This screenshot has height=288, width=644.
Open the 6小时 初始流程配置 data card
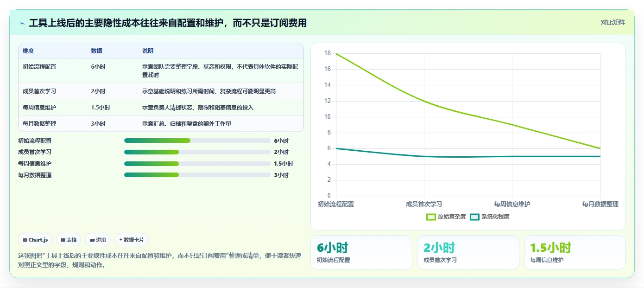(361, 252)
